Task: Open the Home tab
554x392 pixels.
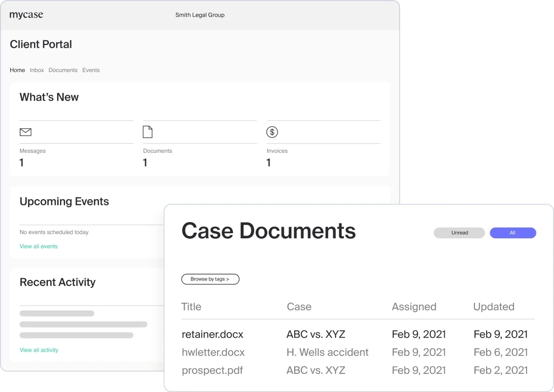Action: point(17,70)
